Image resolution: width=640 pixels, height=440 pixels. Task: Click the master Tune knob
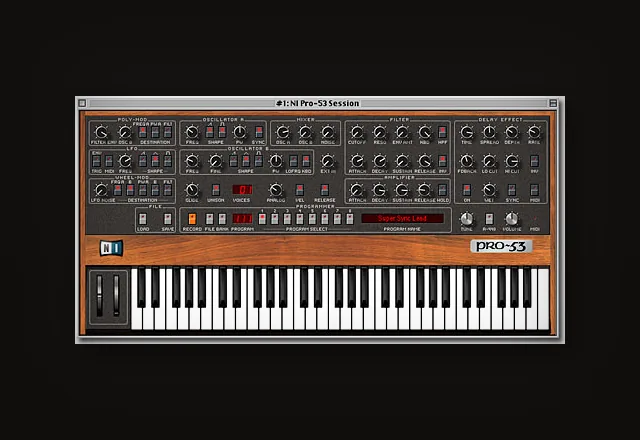click(467, 219)
